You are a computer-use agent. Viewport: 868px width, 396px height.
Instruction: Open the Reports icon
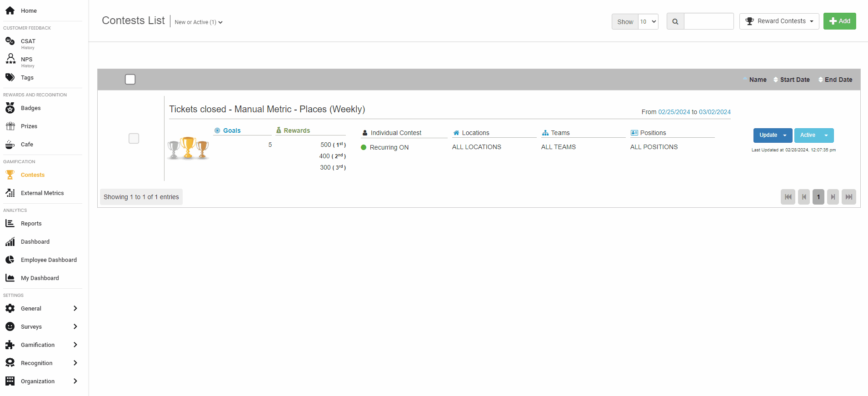point(10,223)
